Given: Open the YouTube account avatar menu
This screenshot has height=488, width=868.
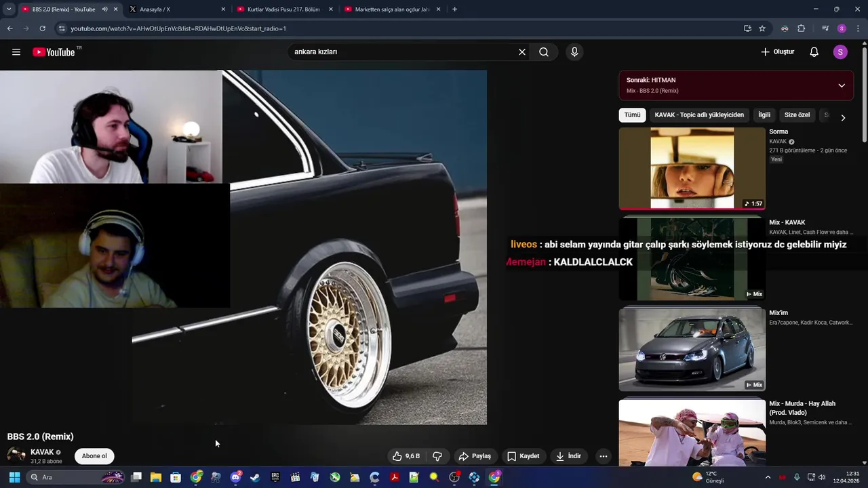Looking at the screenshot, I should coord(840,52).
